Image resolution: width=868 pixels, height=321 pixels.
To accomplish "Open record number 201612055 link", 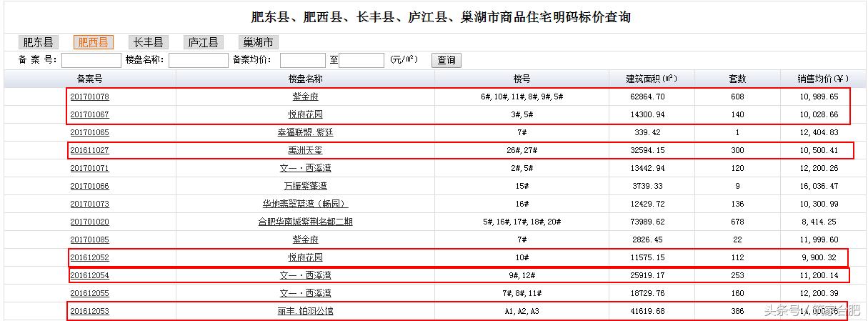I will click(89, 293).
